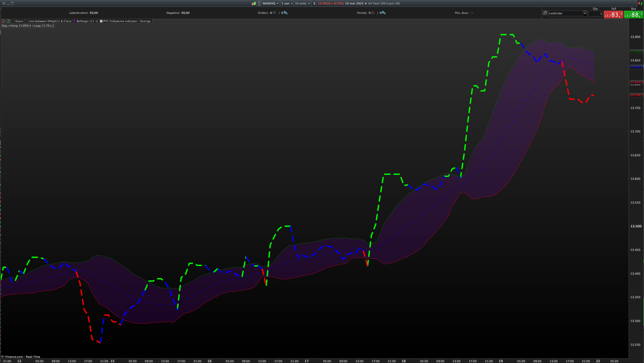Open order settings with the wrench icon
This screenshot has height=363, width=644.
click(x=545, y=13)
